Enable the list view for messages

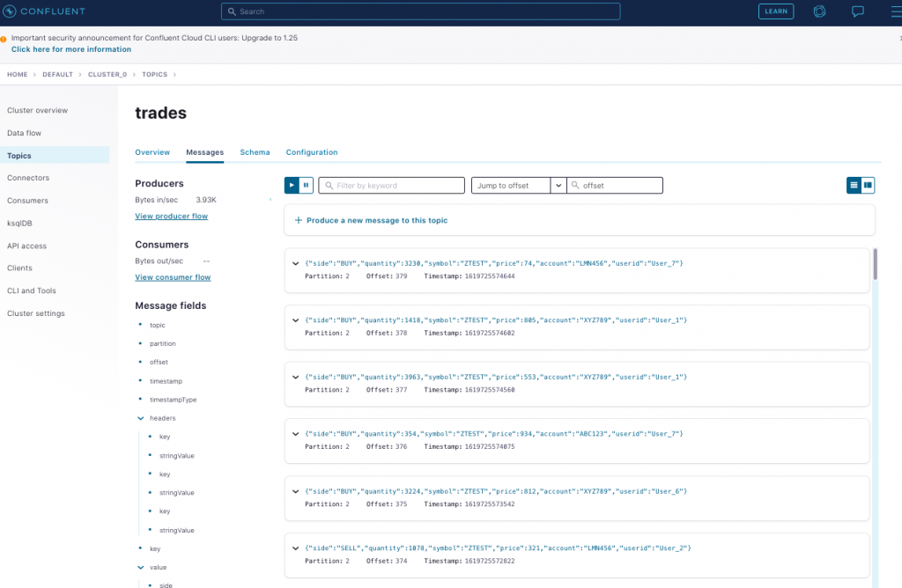click(x=853, y=185)
